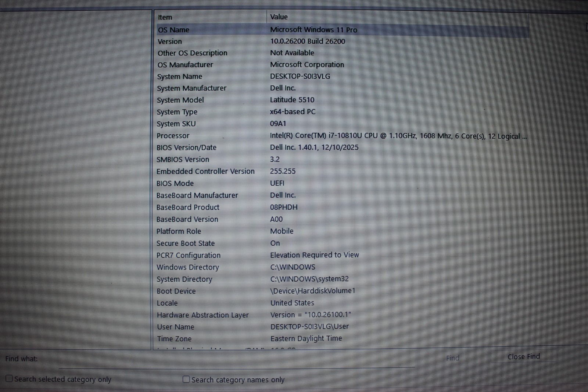Select the Embedded Controller Version row
The image size is (588, 392).
tap(343, 171)
